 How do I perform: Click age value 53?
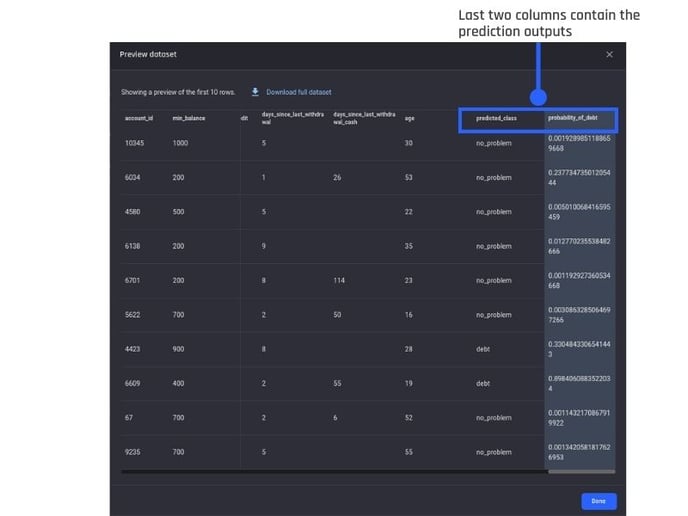click(x=408, y=177)
